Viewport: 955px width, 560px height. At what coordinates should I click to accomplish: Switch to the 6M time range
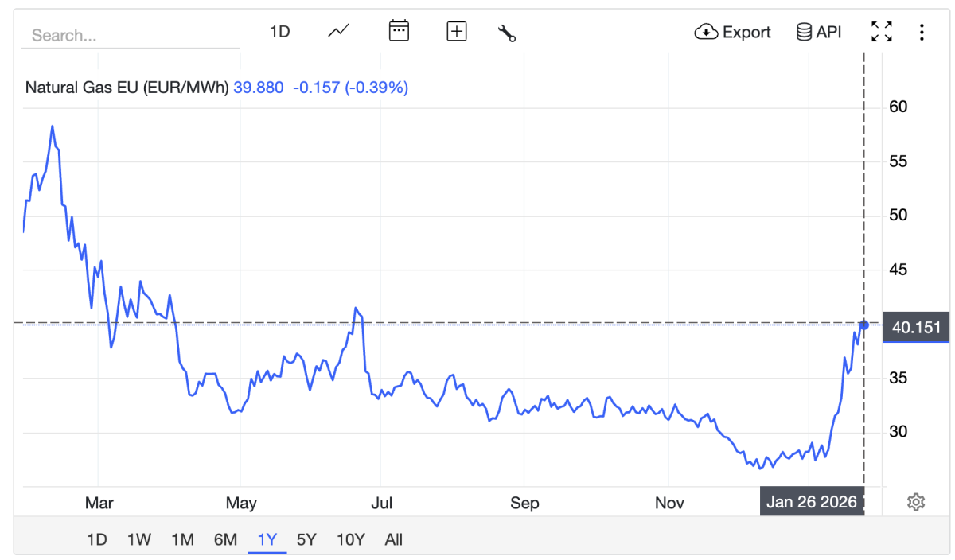(x=225, y=539)
